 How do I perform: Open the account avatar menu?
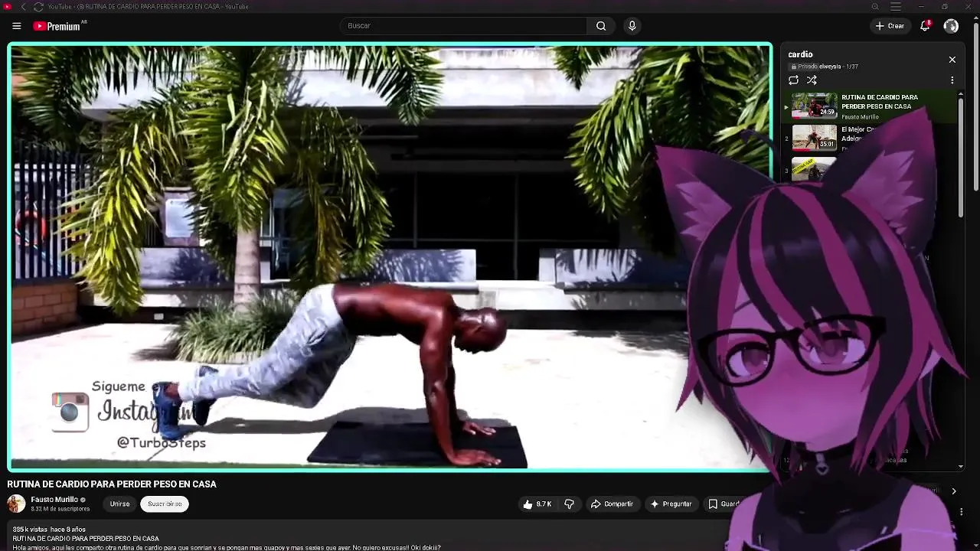(x=951, y=26)
